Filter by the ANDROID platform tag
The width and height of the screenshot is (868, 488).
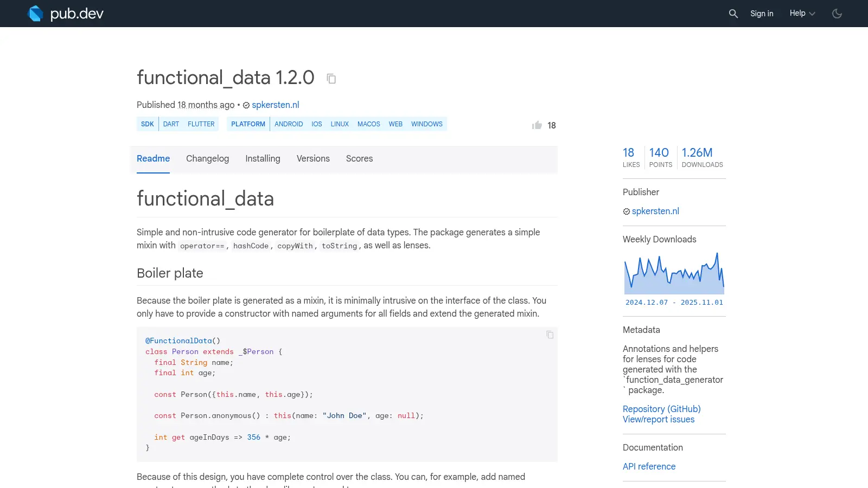[x=289, y=124]
